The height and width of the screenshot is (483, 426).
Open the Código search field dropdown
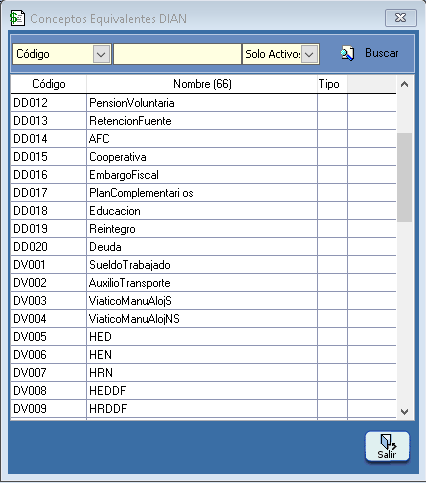[101, 54]
